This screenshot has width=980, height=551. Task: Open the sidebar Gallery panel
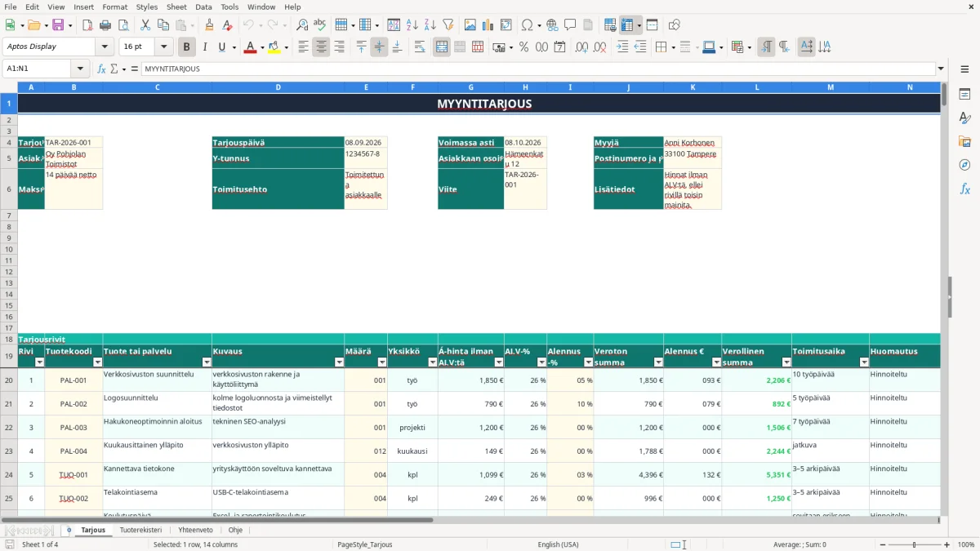tap(964, 142)
